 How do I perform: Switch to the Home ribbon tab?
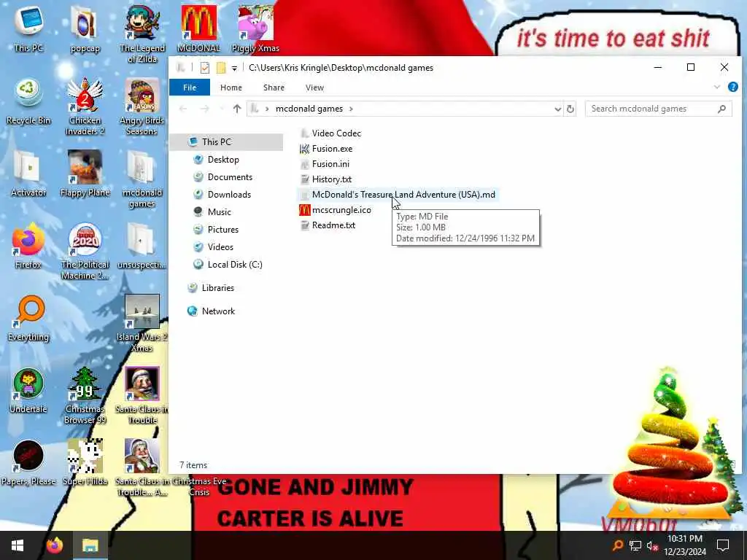231,87
